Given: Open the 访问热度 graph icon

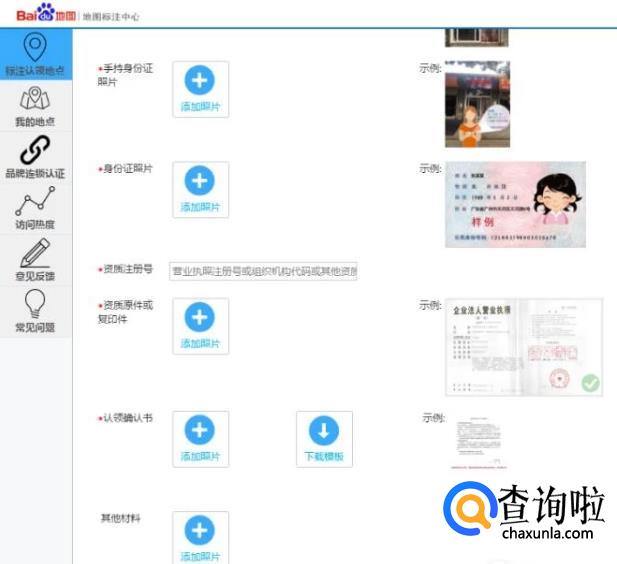Looking at the screenshot, I should pyautogui.click(x=35, y=207).
